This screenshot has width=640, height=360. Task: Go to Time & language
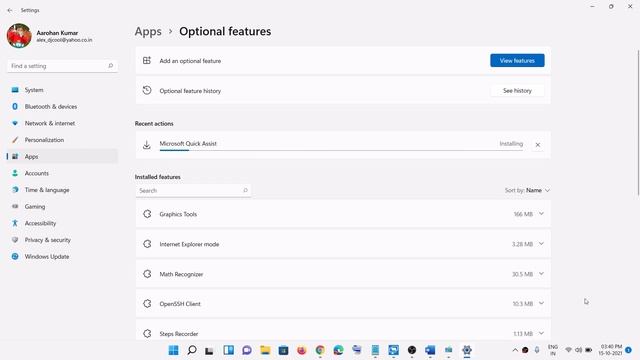62,190
